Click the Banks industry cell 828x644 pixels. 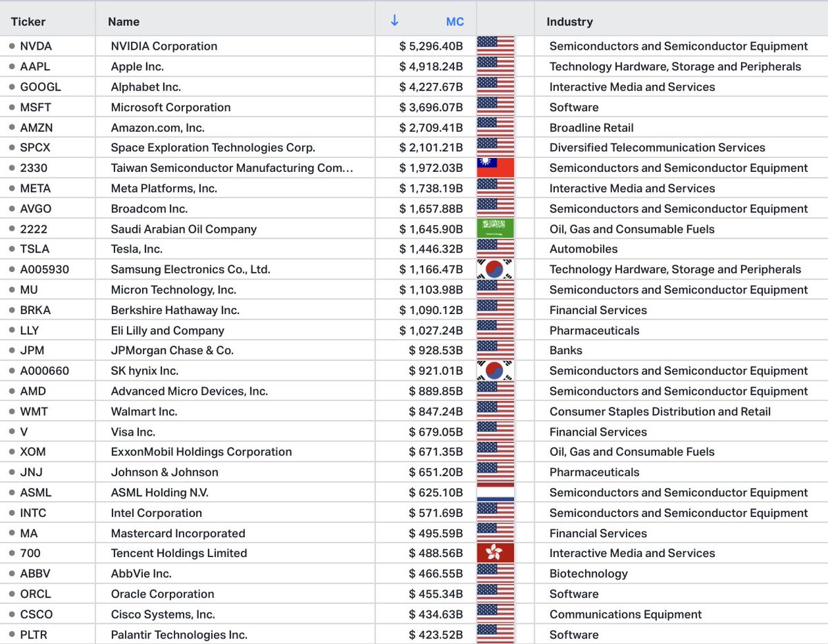point(566,351)
